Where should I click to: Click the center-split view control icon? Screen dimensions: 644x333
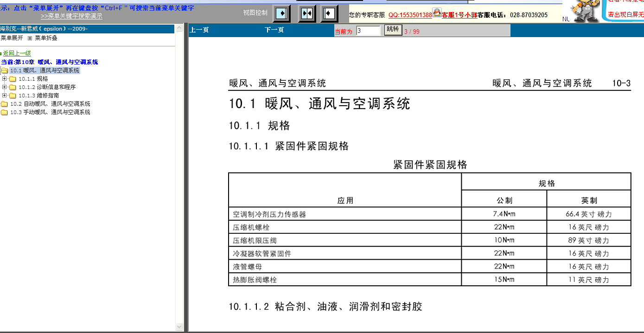tap(306, 13)
